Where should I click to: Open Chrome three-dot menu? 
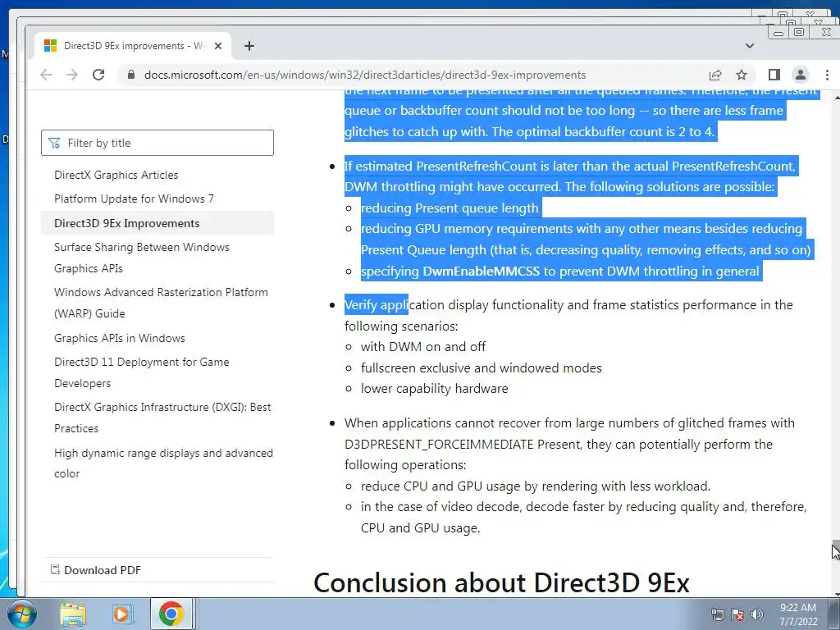click(x=827, y=75)
